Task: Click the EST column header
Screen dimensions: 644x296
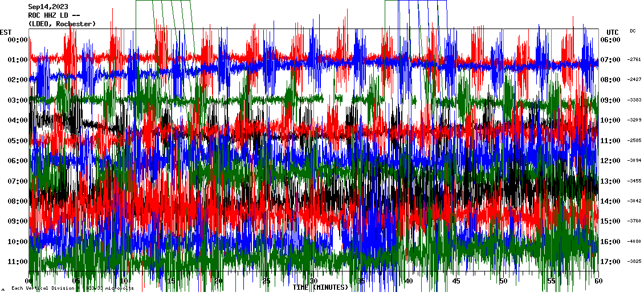Action: tap(6, 32)
